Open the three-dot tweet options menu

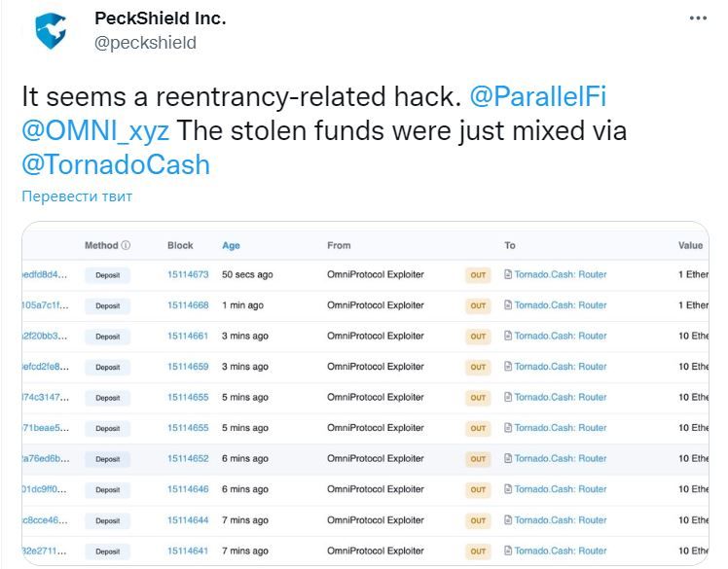coord(698,18)
